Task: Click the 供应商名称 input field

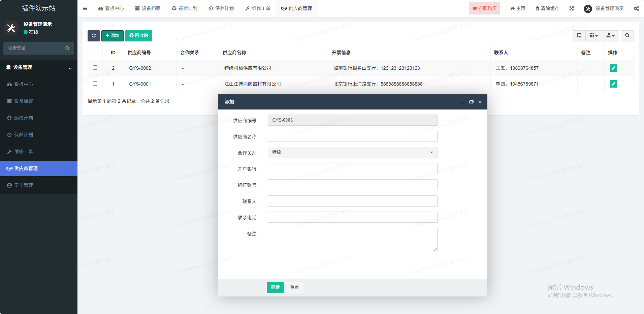Action: (352, 136)
